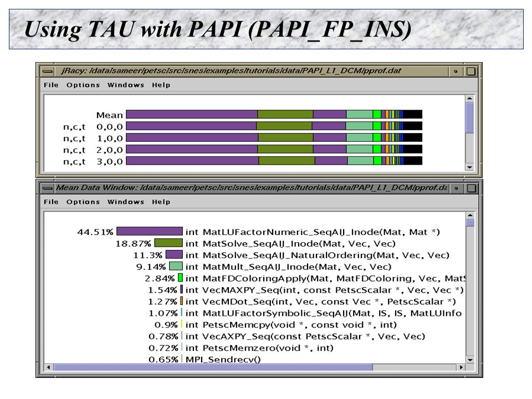This screenshot has height=399, width=532.
Task: Click horizontal scrollbar thumb in Mean Data Window
Action: pyautogui.click(x=213, y=367)
